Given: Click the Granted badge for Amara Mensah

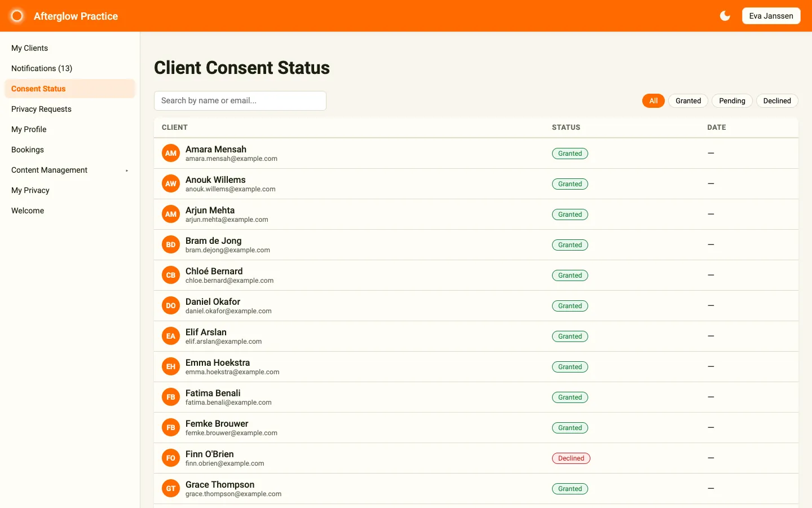Looking at the screenshot, I should tap(570, 154).
